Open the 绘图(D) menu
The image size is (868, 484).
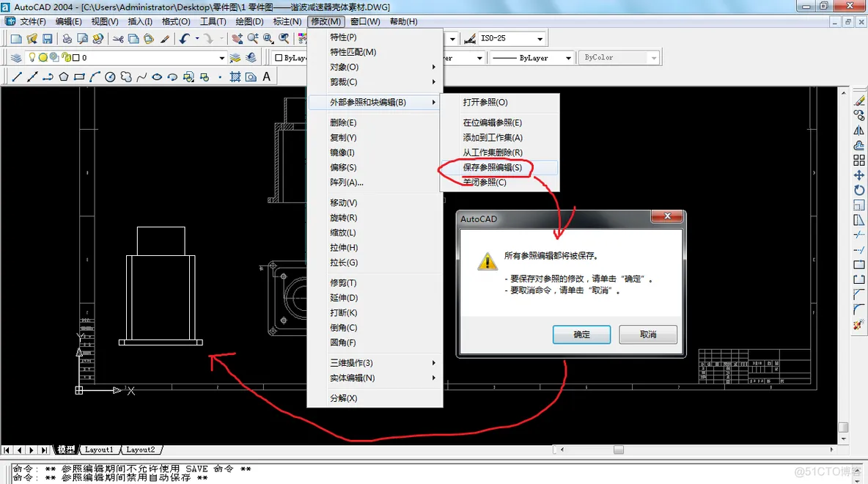point(249,21)
